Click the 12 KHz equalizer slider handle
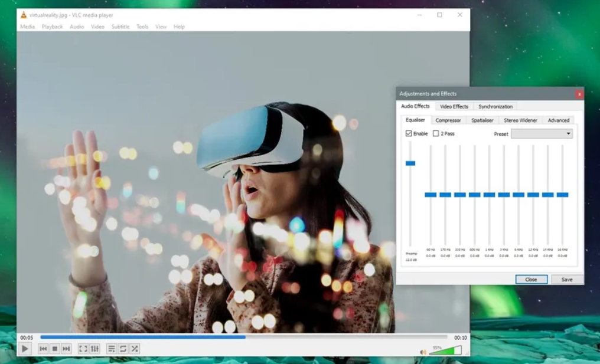 tap(533, 195)
